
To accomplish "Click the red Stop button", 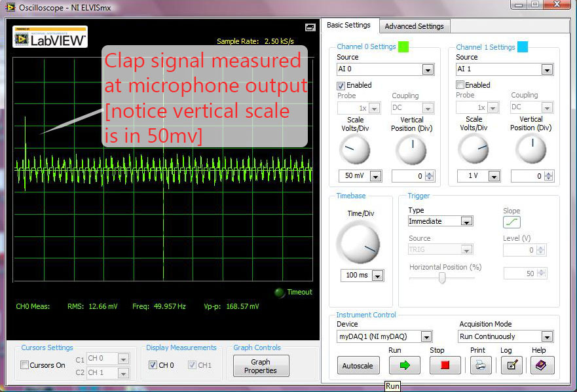I will pyautogui.click(x=445, y=365).
